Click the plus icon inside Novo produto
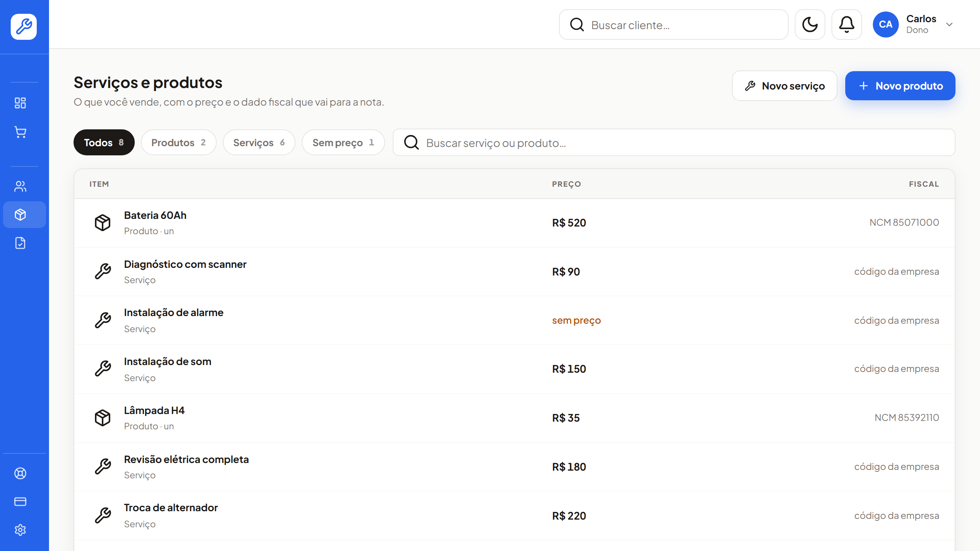The height and width of the screenshot is (551, 980). click(x=864, y=86)
